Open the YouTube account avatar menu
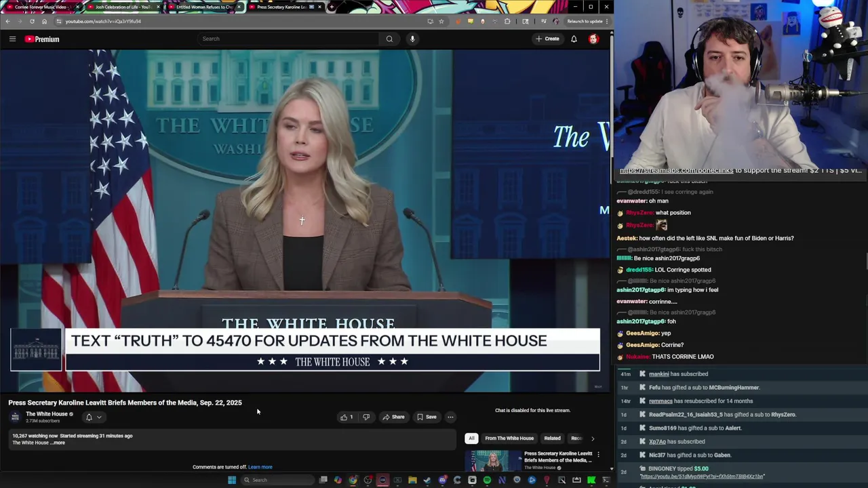The image size is (868, 488). pos(593,39)
